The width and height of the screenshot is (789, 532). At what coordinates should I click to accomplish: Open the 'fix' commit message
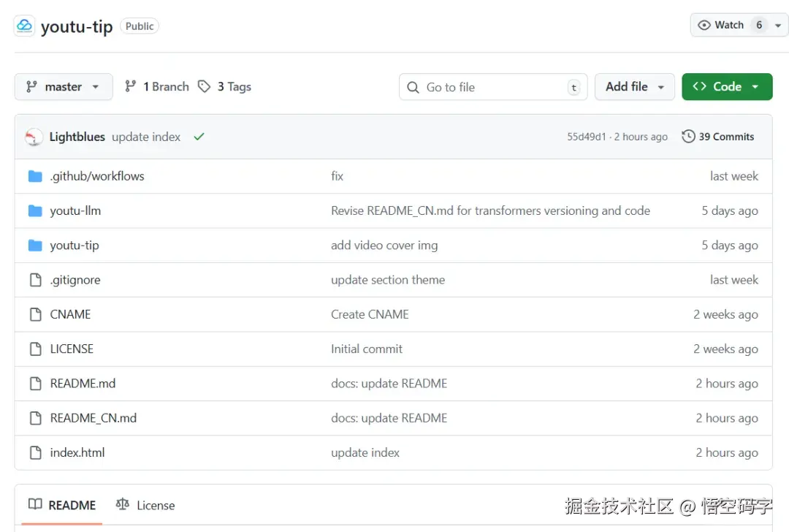click(x=337, y=176)
